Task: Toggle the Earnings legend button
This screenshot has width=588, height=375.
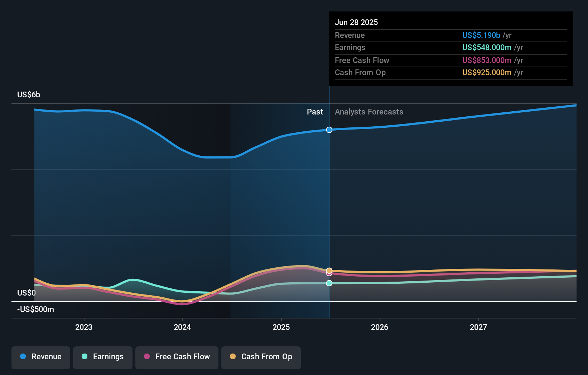Action: coord(103,357)
